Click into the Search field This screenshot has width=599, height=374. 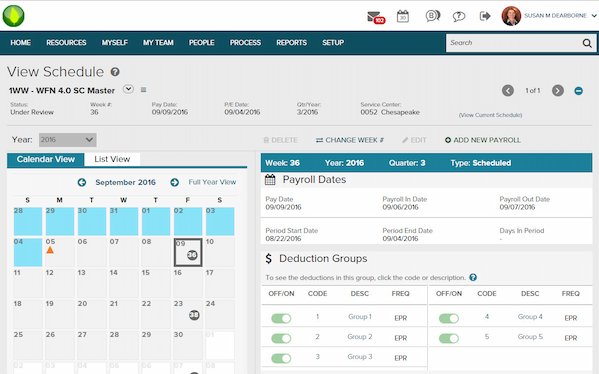click(x=513, y=43)
